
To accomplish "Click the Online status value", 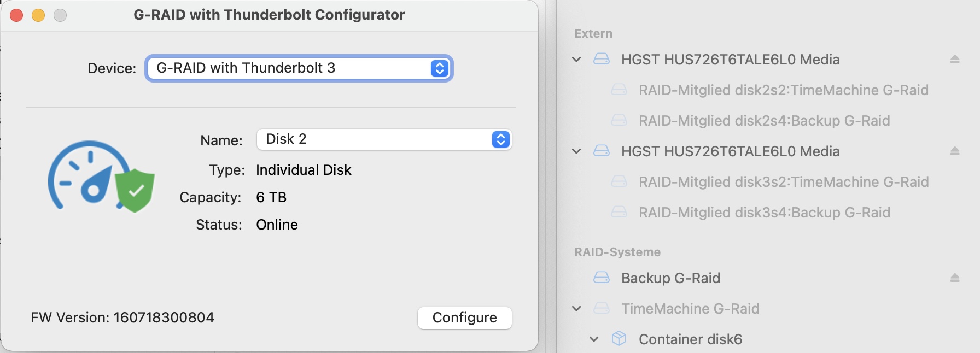I will tap(277, 225).
